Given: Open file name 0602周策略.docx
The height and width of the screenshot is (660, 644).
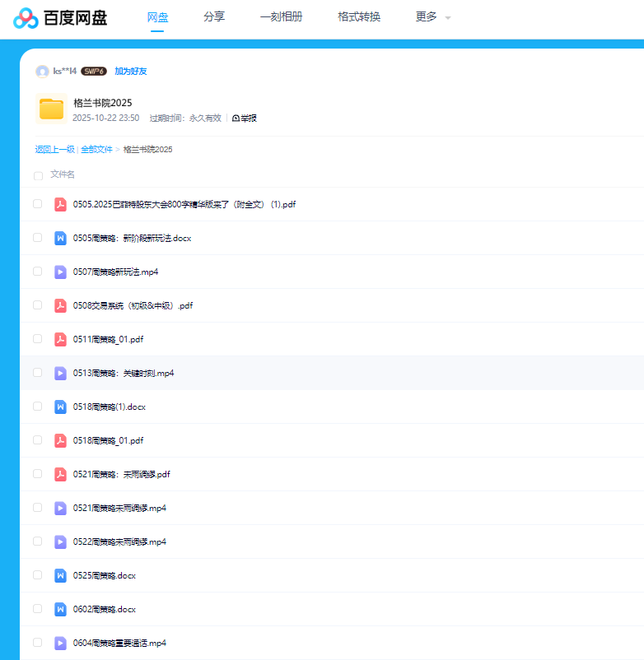Looking at the screenshot, I should pos(104,609).
